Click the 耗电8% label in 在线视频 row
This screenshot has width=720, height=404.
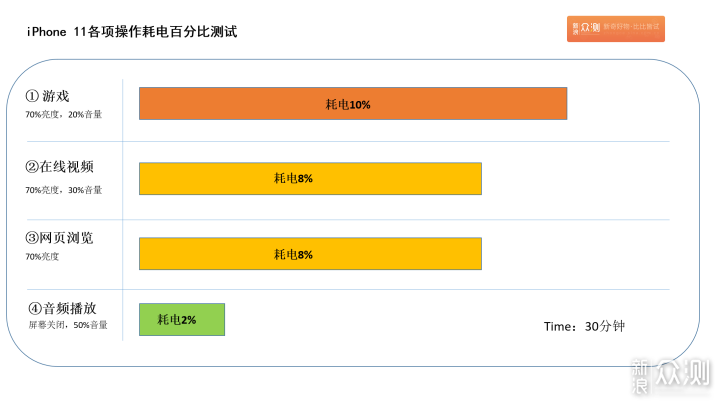pos(294,179)
